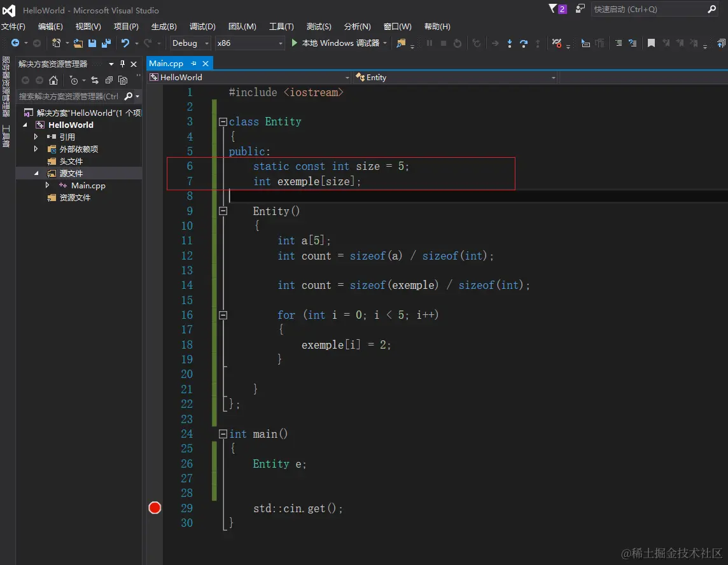The width and height of the screenshot is (728, 565).
Task: Toggle the breakpoint on line 29
Action: coord(155,508)
